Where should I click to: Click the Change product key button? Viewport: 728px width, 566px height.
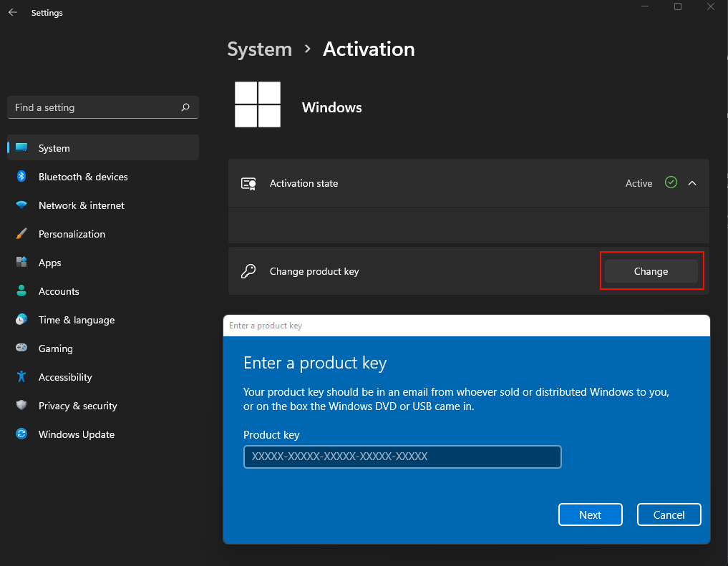[651, 271]
